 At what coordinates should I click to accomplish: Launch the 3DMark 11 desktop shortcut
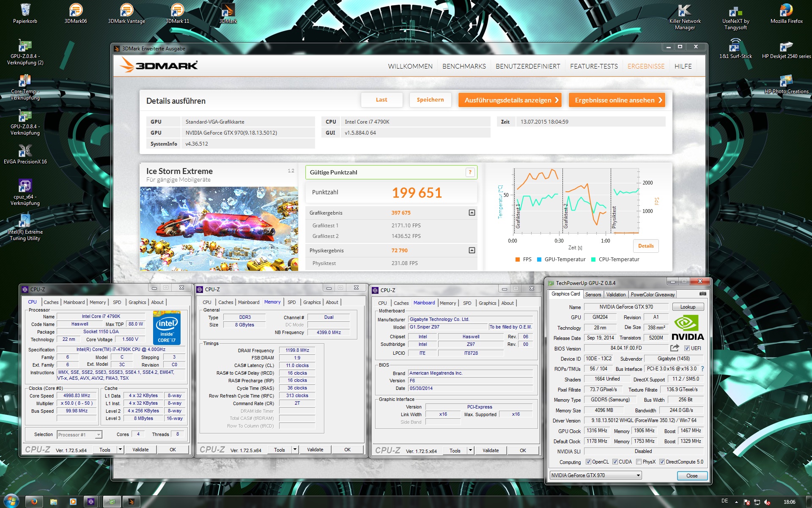[177, 13]
